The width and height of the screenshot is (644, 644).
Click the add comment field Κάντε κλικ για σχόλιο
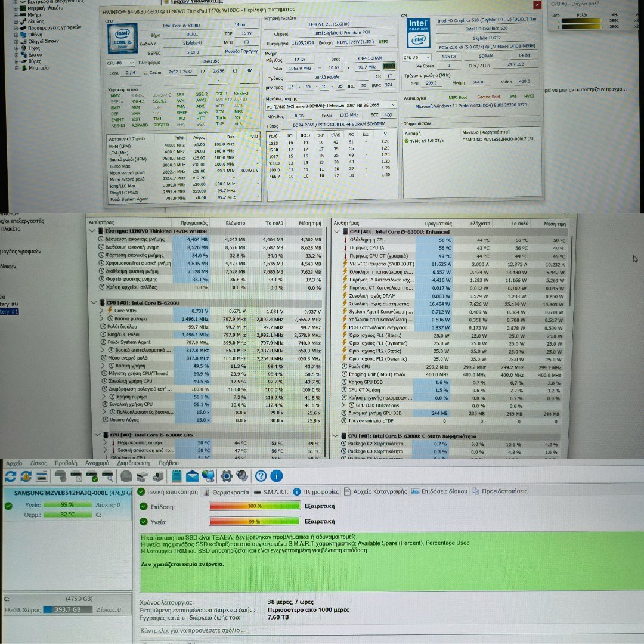(193, 631)
